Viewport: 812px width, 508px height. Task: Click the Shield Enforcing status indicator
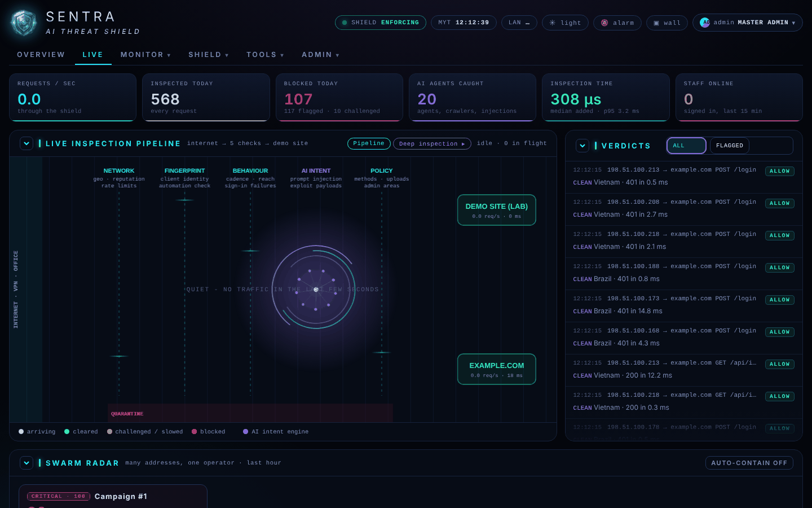380,23
